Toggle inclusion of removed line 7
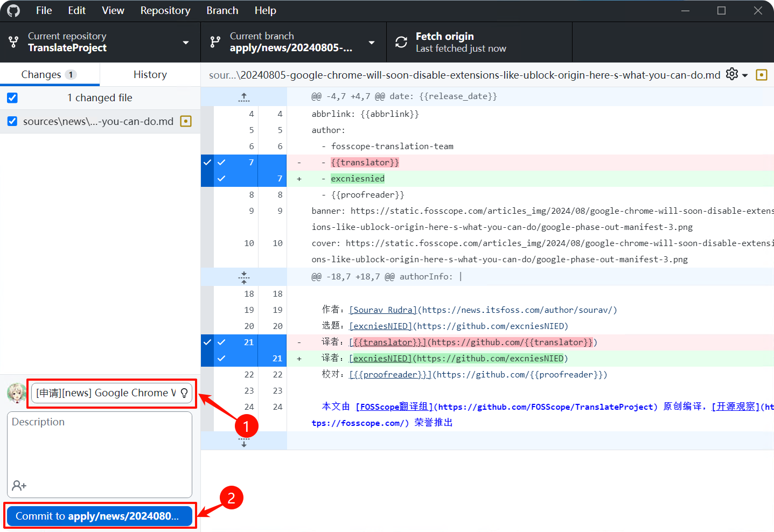The height and width of the screenshot is (532, 774). [x=221, y=162]
